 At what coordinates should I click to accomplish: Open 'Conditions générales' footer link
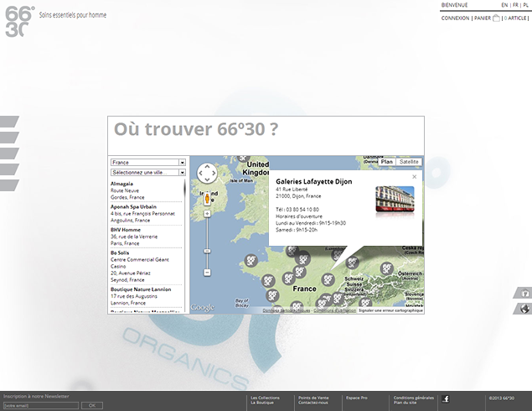[414, 398]
